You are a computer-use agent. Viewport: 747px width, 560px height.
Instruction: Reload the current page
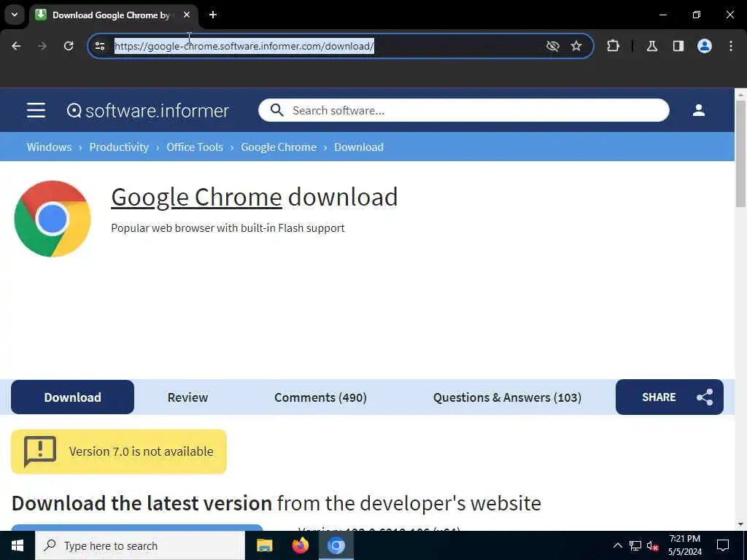69,46
